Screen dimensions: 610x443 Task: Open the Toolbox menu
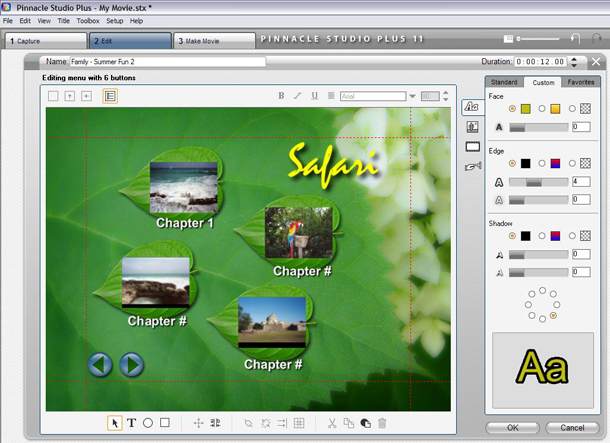(88, 21)
